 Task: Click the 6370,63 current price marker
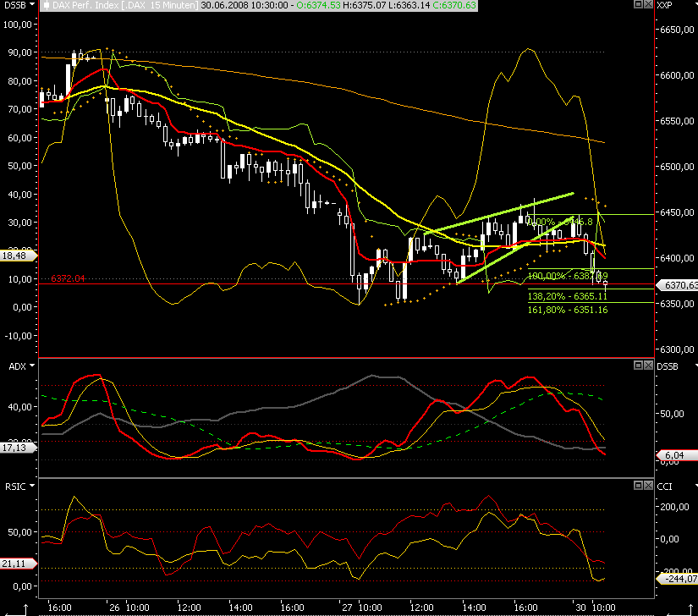678,285
